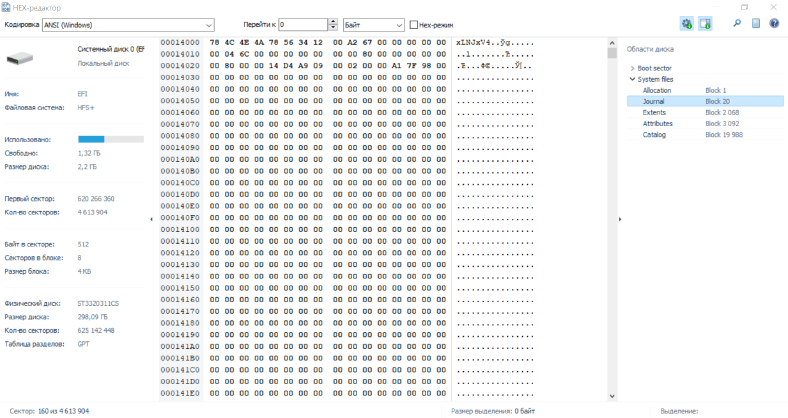Select the Attributes entry in disk areas

click(x=705, y=124)
